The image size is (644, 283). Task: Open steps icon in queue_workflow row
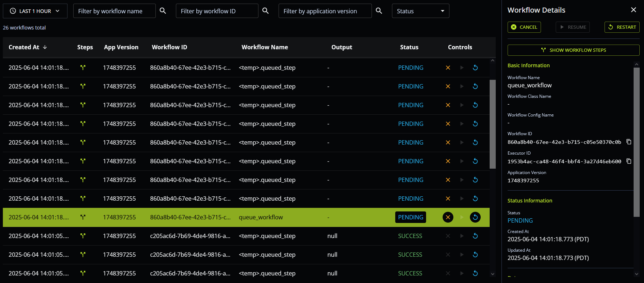click(x=83, y=217)
